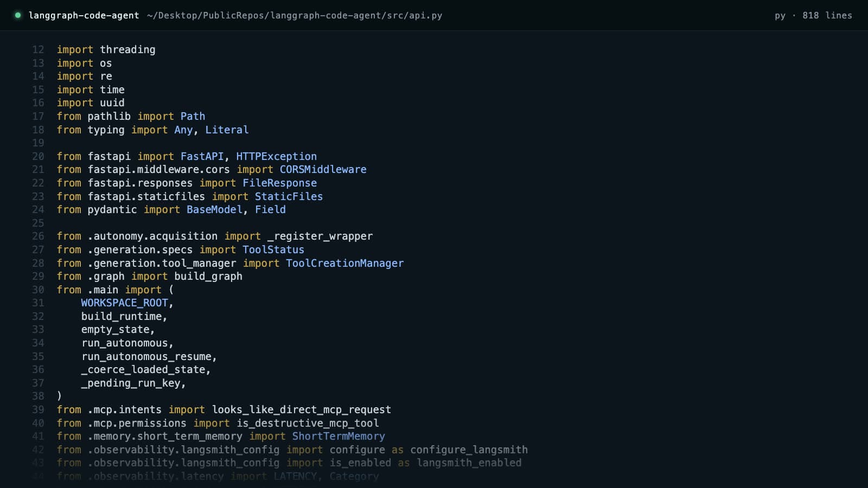Click 'build_runtime' on line 32
Image resolution: width=868 pixels, height=488 pixels.
click(x=122, y=316)
